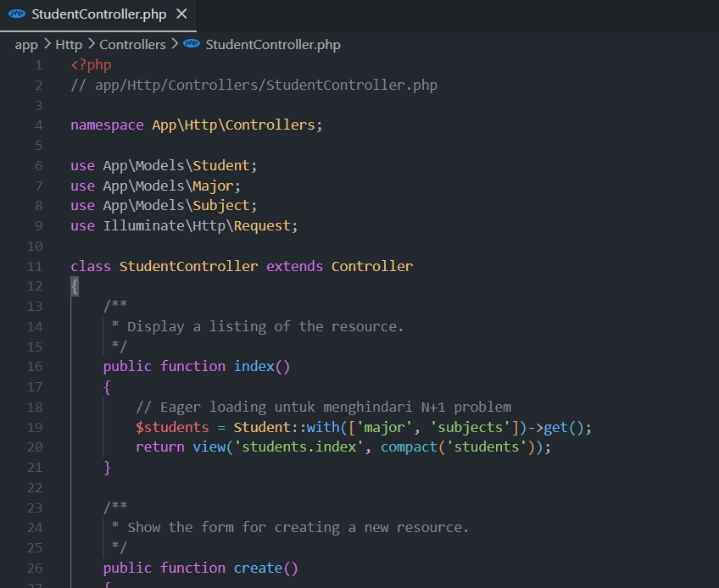Image resolution: width=719 pixels, height=588 pixels.
Task: Click 'namespace' keyword on line 4
Action: [x=107, y=125]
